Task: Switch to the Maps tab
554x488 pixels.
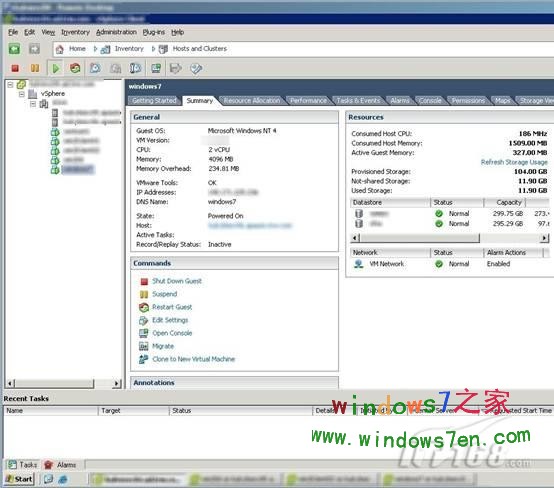Action: pos(502,101)
